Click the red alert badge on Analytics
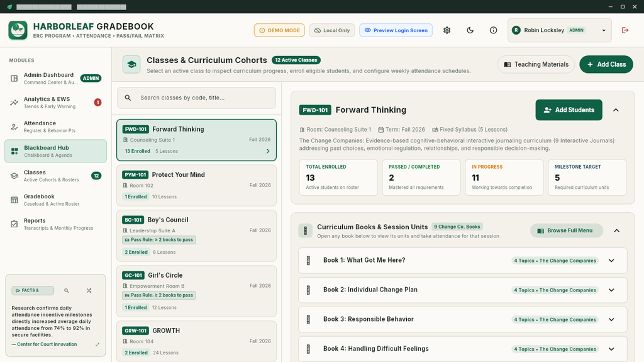The height and width of the screenshot is (362, 644). [x=97, y=103]
